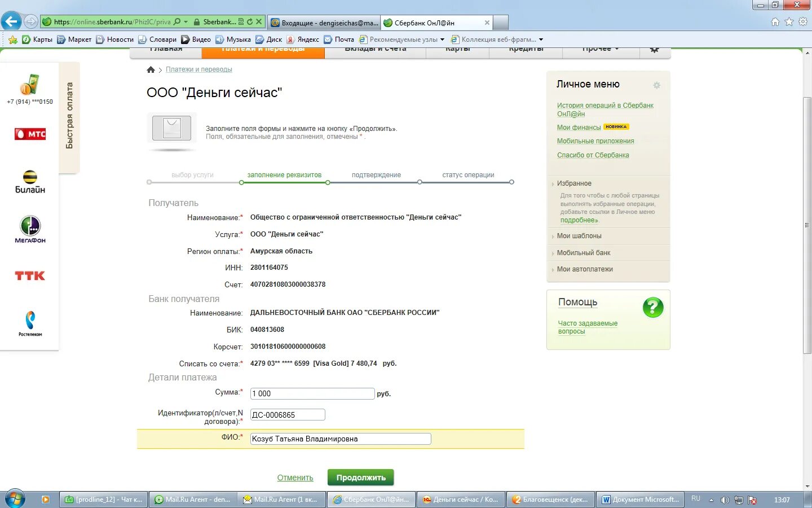
Task: Open the Почта bookmark
Action: click(x=339, y=40)
